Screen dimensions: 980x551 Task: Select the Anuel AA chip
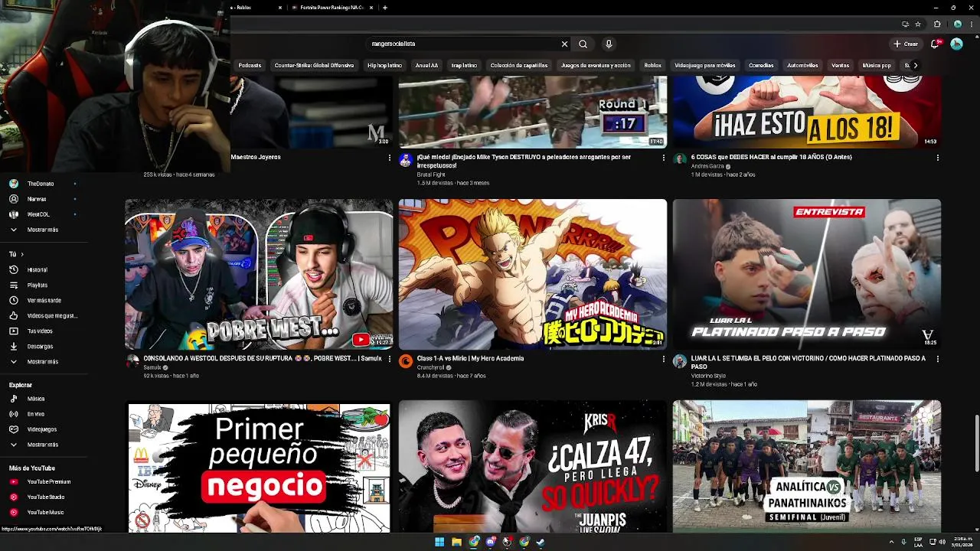[426, 65]
